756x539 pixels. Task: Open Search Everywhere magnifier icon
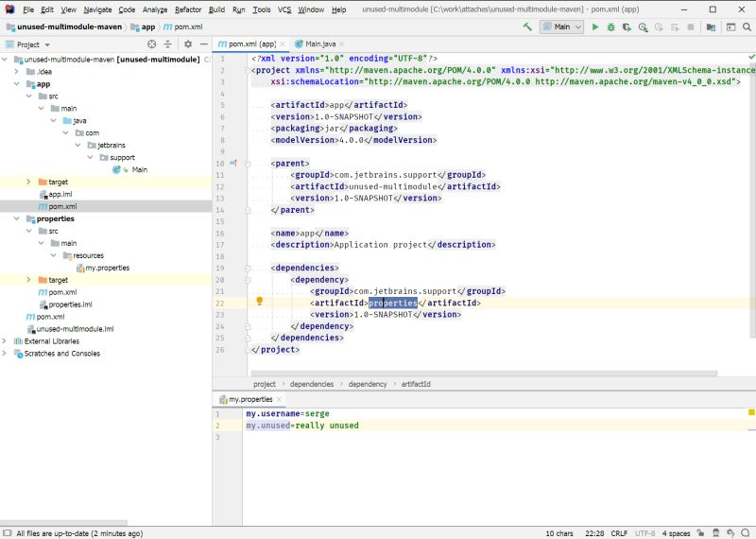click(x=747, y=27)
